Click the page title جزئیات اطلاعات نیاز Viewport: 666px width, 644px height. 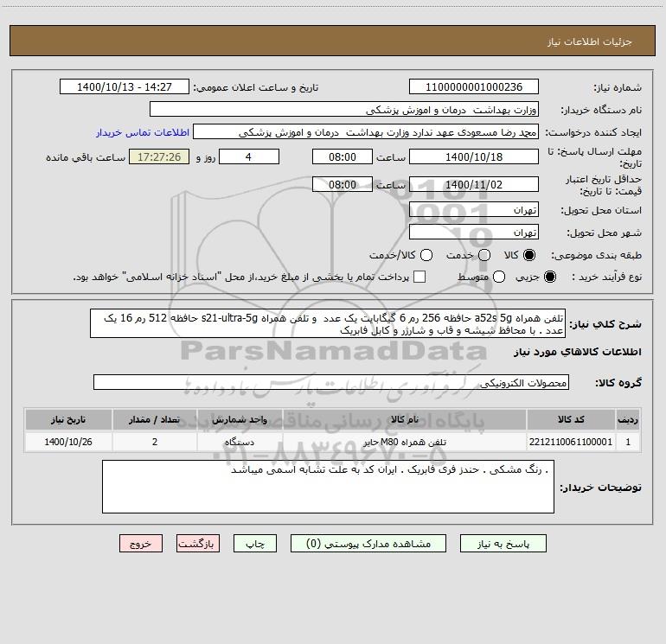pos(590,41)
